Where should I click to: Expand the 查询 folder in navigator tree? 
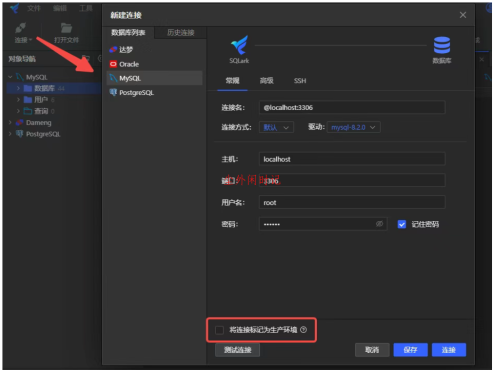pyautogui.click(x=18, y=111)
